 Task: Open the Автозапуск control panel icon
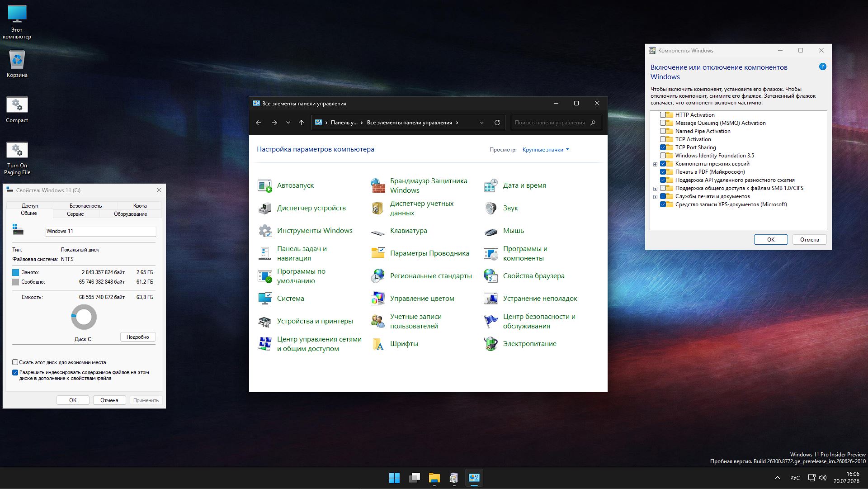(264, 185)
